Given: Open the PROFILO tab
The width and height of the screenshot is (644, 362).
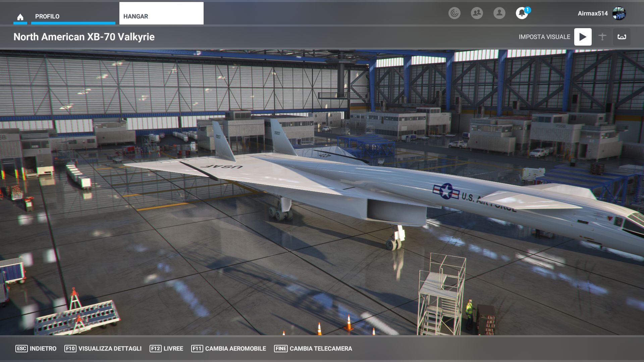Looking at the screenshot, I should (x=47, y=16).
